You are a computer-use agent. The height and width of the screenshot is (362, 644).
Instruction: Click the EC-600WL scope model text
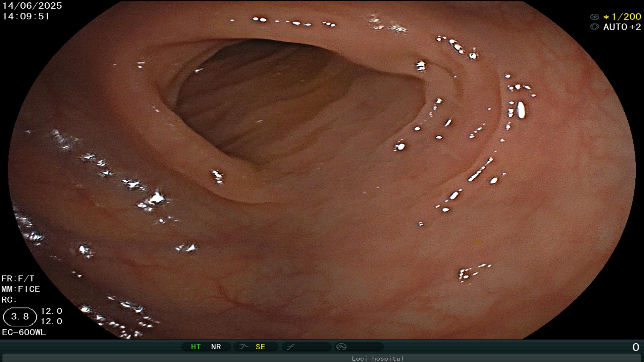[x=24, y=333]
